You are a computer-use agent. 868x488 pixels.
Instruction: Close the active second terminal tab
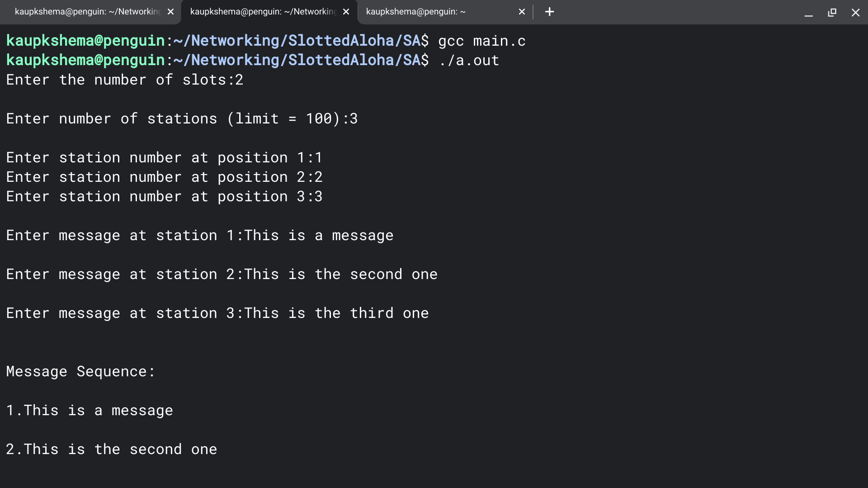click(346, 12)
